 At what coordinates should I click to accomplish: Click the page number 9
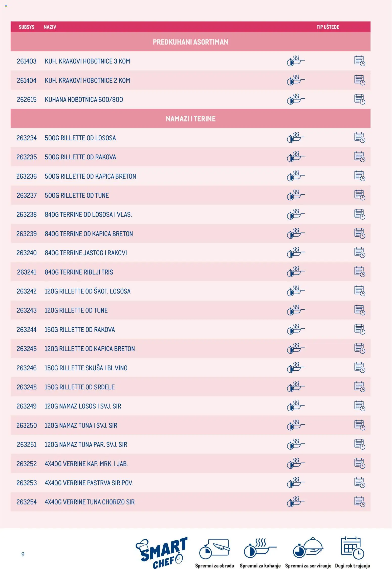[23, 554]
